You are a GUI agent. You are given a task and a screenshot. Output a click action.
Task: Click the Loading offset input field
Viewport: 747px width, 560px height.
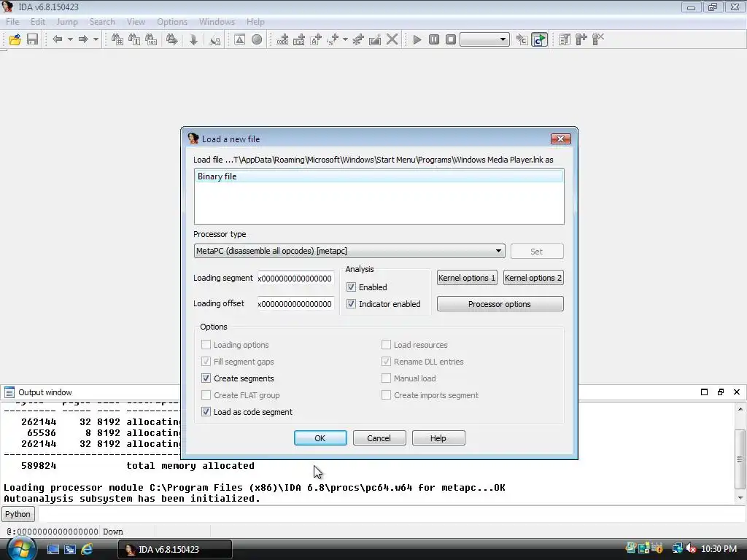(295, 304)
